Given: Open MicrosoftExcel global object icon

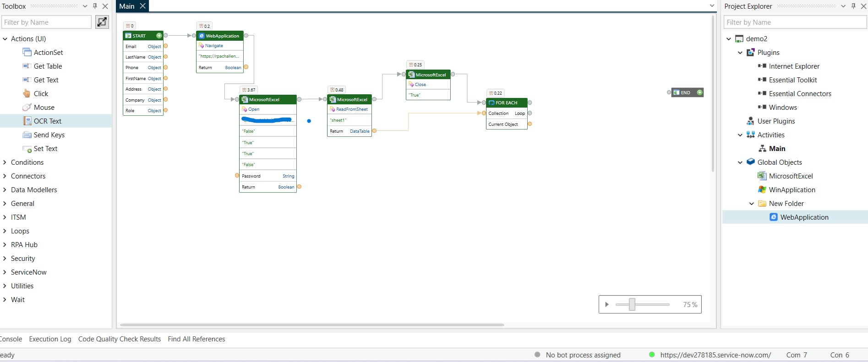Looking at the screenshot, I should point(762,176).
